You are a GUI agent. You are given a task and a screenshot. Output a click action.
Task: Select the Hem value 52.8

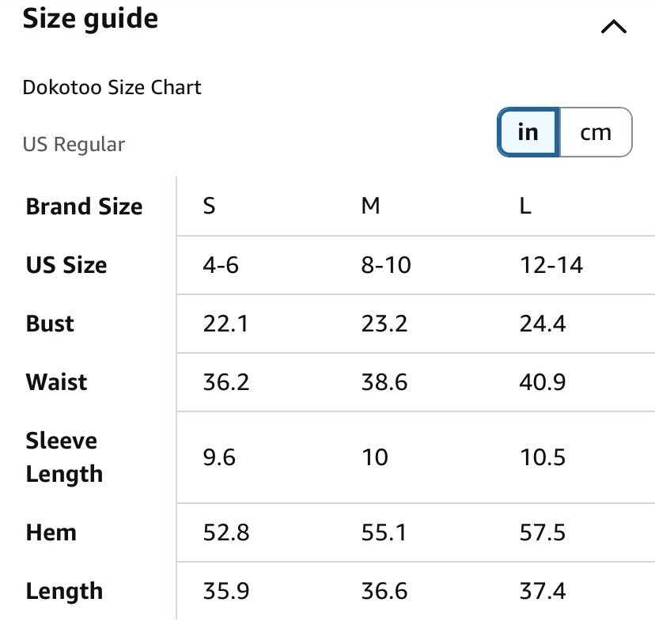point(226,532)
